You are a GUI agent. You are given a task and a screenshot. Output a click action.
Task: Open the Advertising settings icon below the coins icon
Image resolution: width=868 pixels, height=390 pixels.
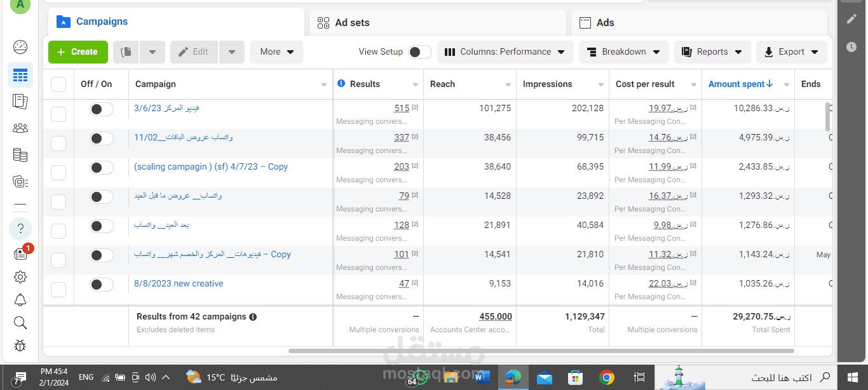(x=20, y=182)
